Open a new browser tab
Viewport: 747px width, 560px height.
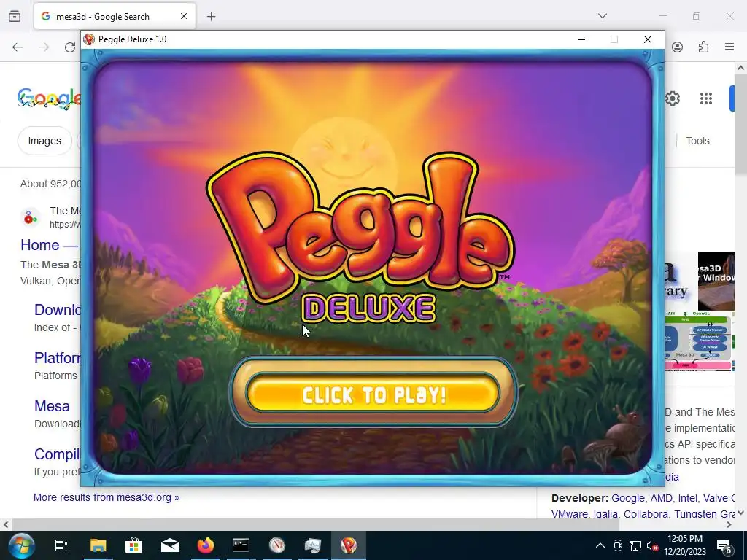[211, 17]
